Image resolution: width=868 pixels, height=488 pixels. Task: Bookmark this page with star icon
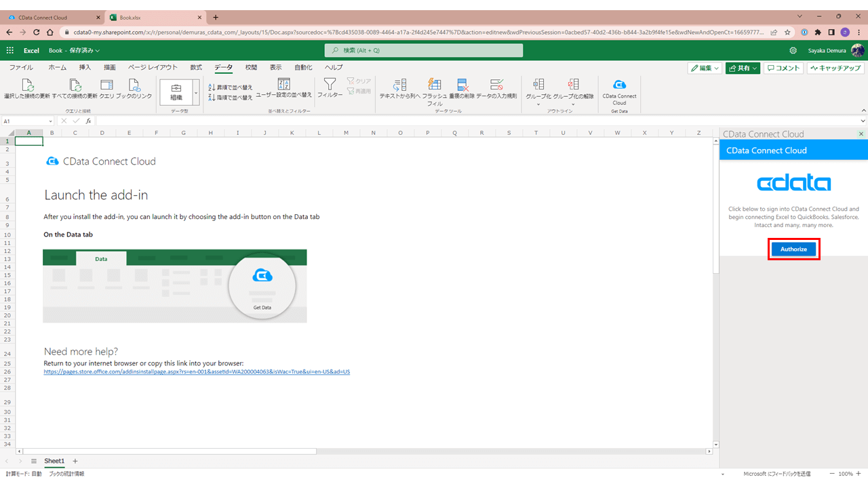(x=787, y=32)
